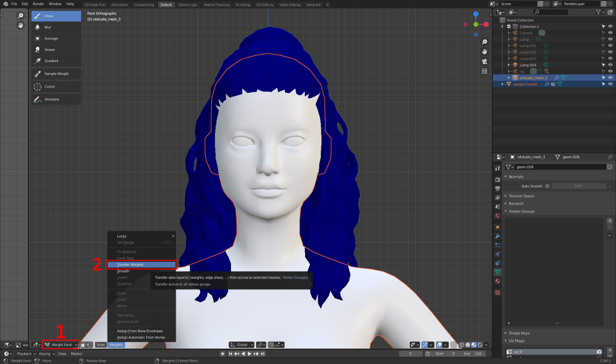The height and width of the screenshot is (364, 616).
Task: Open the Object properties orange square tab
Action: point(498,227)
